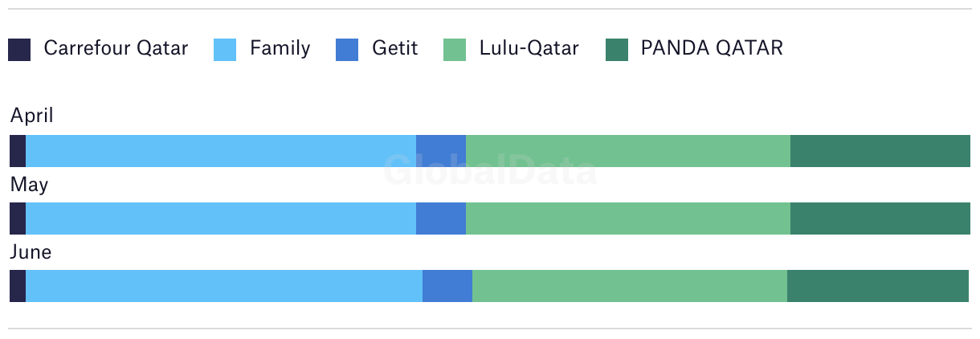Click the Carrefour Qatar segment in May bar
Image resolution: width=980 pixels, height=339 pixels.
point(18,219)
